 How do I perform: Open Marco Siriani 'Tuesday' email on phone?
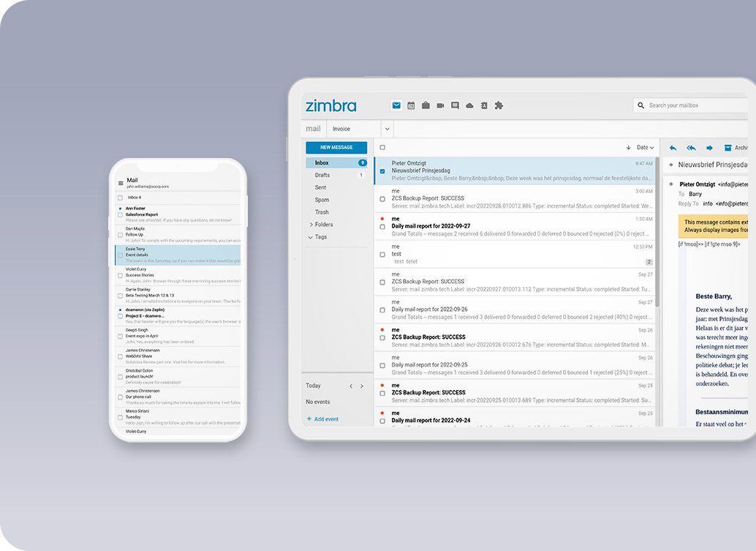click(x=178, y=417)
